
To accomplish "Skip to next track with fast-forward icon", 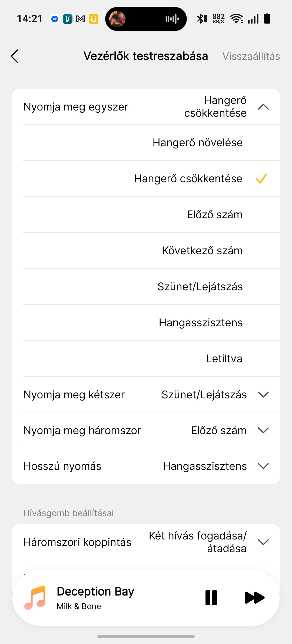I will (x=254, y=598).
